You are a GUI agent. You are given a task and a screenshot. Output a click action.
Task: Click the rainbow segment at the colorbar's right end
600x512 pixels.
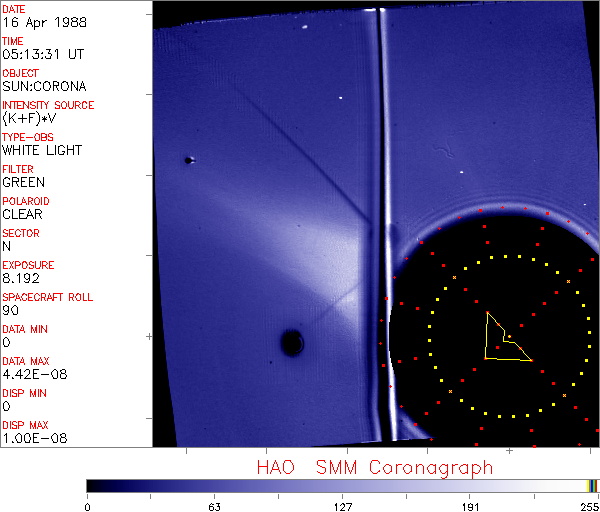pos(593,485)
